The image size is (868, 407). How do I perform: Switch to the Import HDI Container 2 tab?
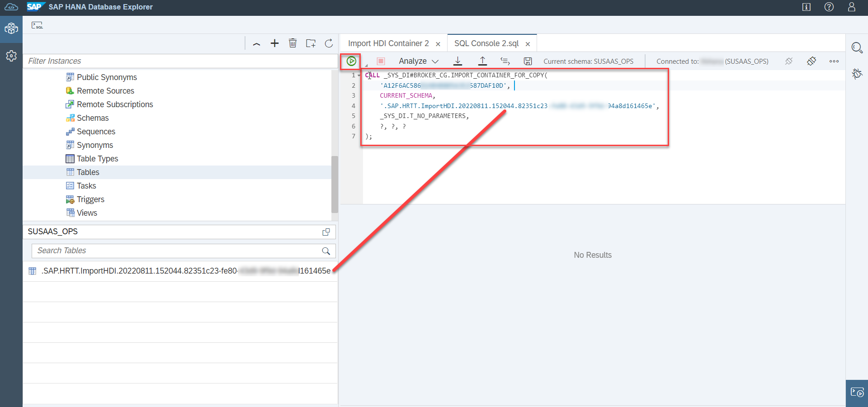coord(388,43)
